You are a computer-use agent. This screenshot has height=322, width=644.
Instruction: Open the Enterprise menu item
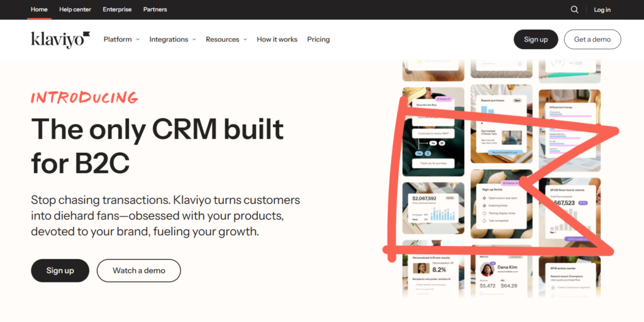click(x=117, y=9)
